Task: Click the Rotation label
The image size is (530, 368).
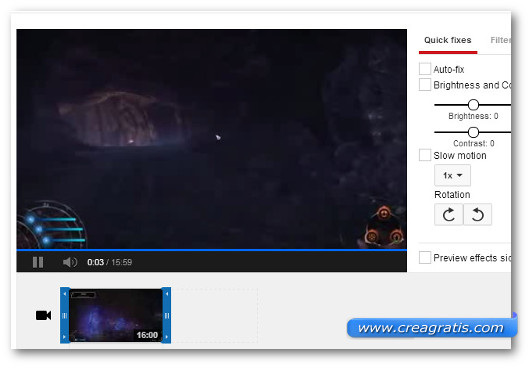Action: pos(452,195)
